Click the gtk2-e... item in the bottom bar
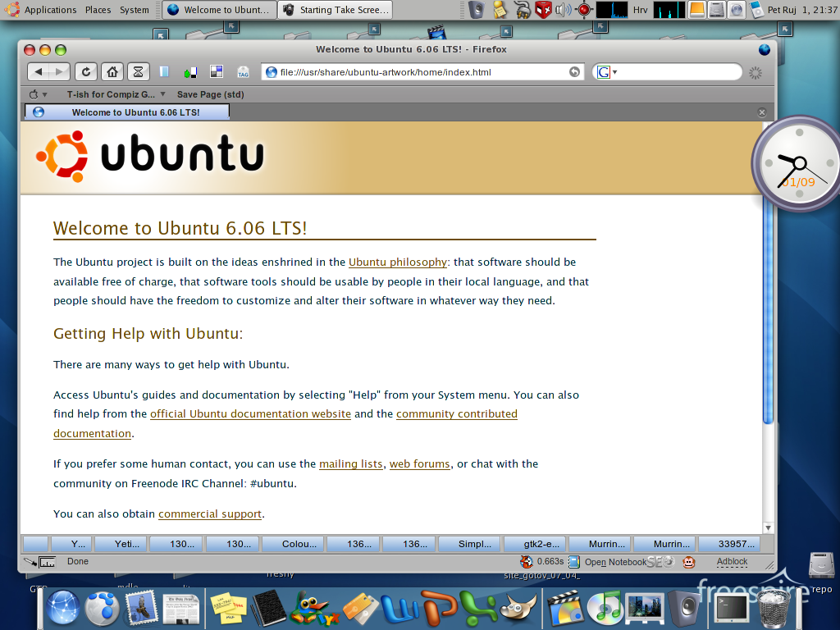Viewport: 840px width, 630px height. [535, 544]
